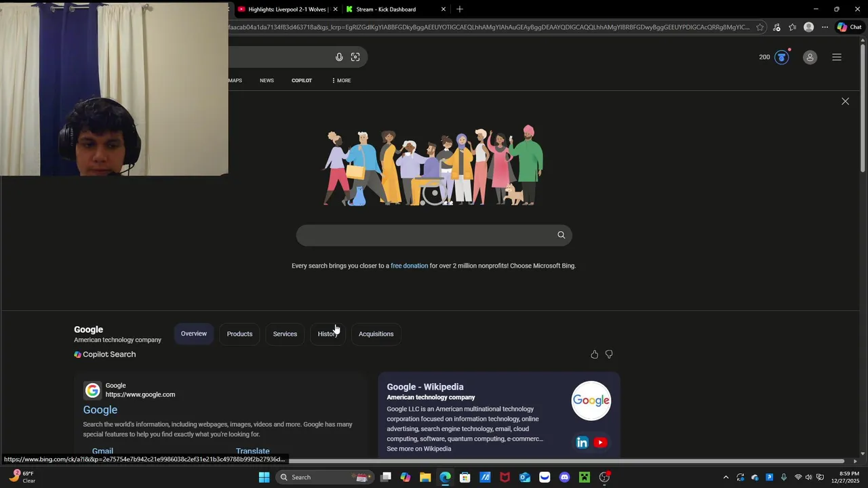Open Edge media control music icon
The width and height of the screenshot is (868, 488).
[x=776, y=27]
